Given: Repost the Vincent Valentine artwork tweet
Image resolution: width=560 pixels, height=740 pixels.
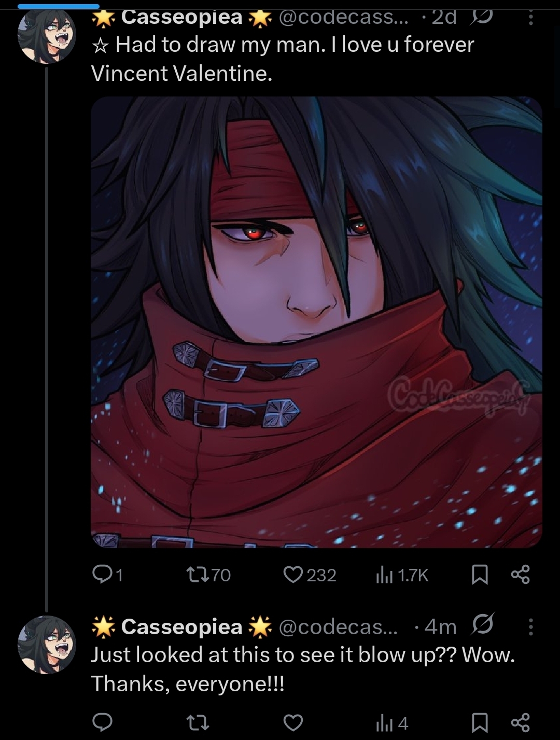Looking at the screenshot, I should click(207, 575).
